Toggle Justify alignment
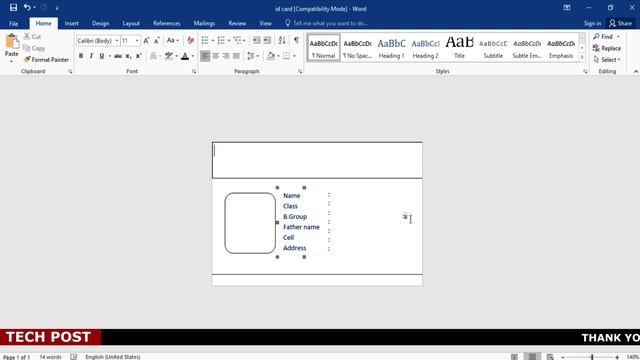Screen dimensions: 640x360 point(236,56)
